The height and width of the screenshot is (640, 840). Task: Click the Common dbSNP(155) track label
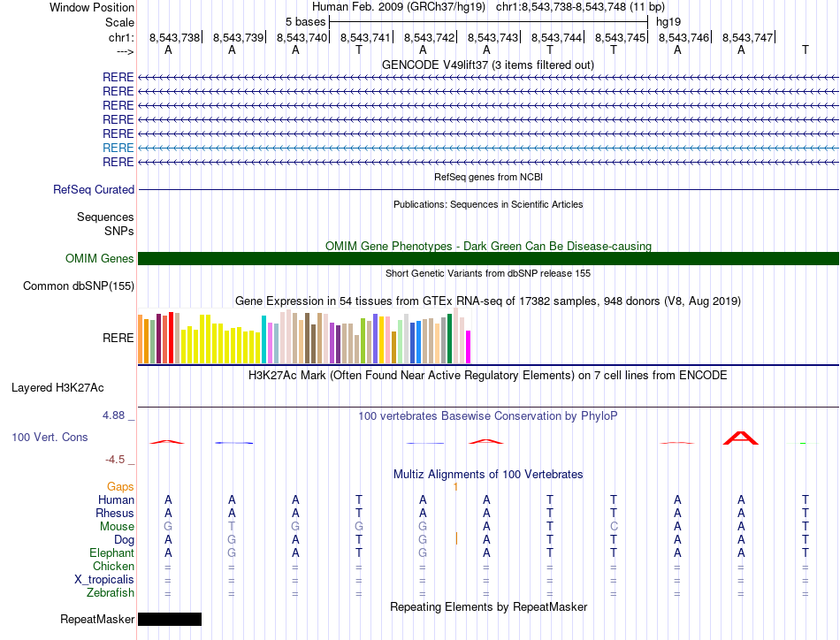click(x=78, y=286)
